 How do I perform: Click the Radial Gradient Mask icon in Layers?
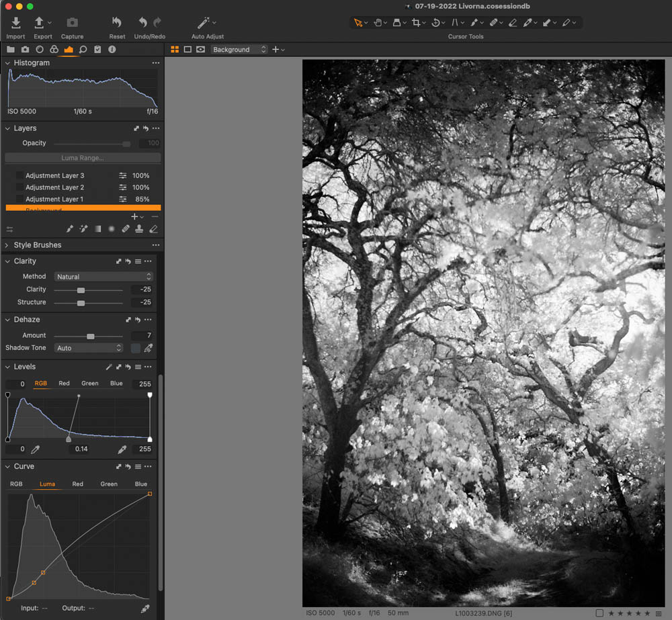112,229
